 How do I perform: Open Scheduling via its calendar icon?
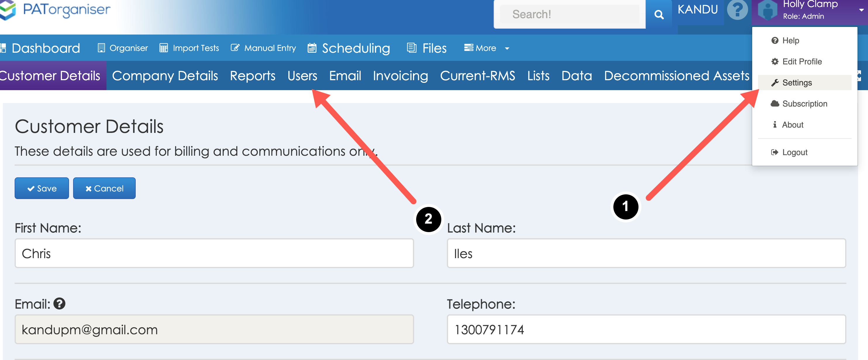312,48
